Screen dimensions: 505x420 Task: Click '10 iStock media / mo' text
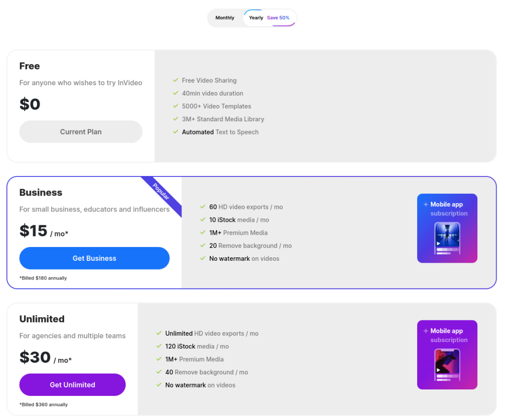239,220
